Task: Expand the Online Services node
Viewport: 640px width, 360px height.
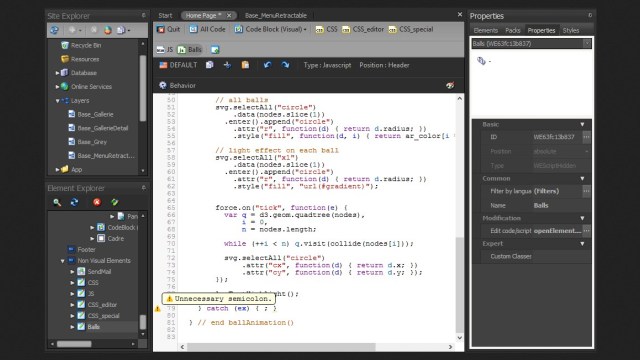Action: 57,87
